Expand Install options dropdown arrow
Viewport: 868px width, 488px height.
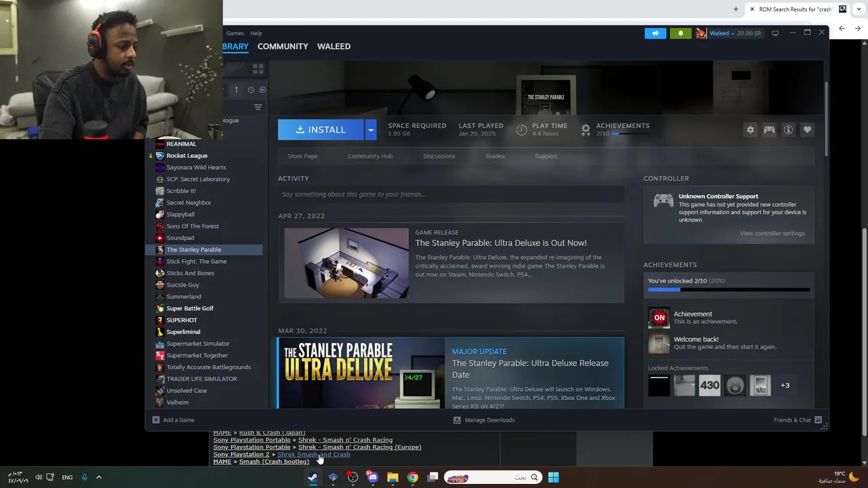pyautogui.click(x=370, y=129)
